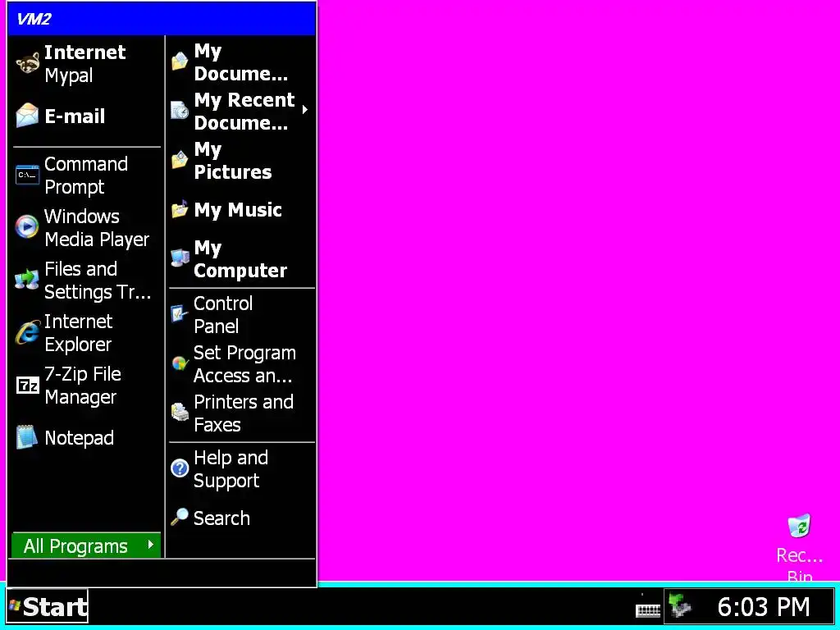Click My Recent Docume... text

point(244,111)
